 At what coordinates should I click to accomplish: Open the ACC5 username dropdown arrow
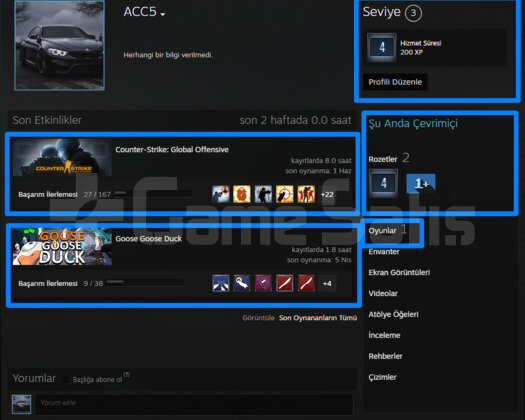click(x=163, y=14)
